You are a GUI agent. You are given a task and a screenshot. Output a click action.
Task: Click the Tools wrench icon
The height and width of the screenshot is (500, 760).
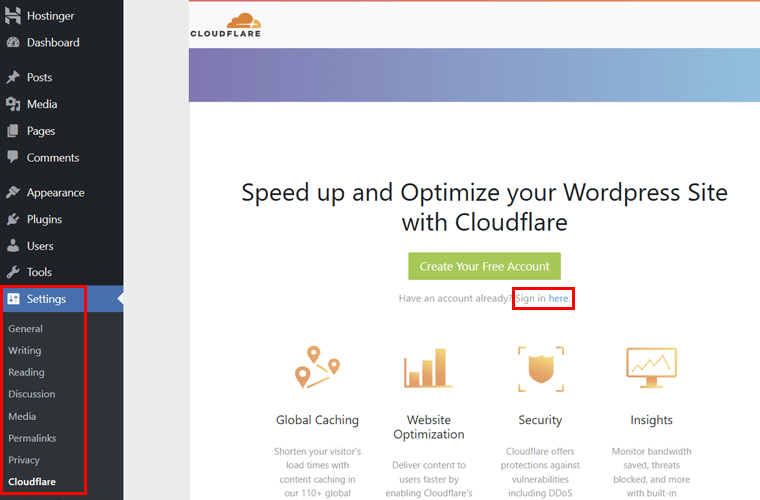pyautogui.click(x=13, y=272)
